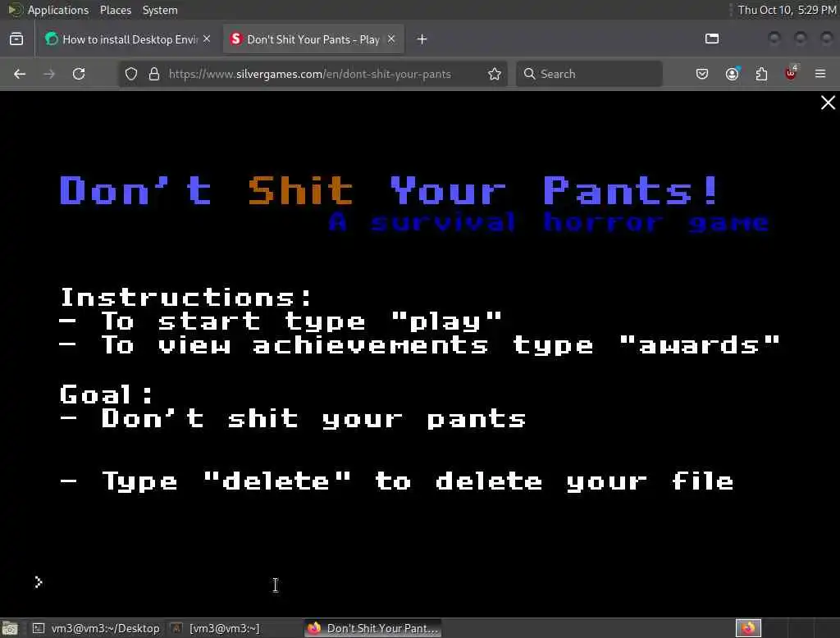Open the System menu
This screenshot has width=840, height=638.
(x=160, y=10)
